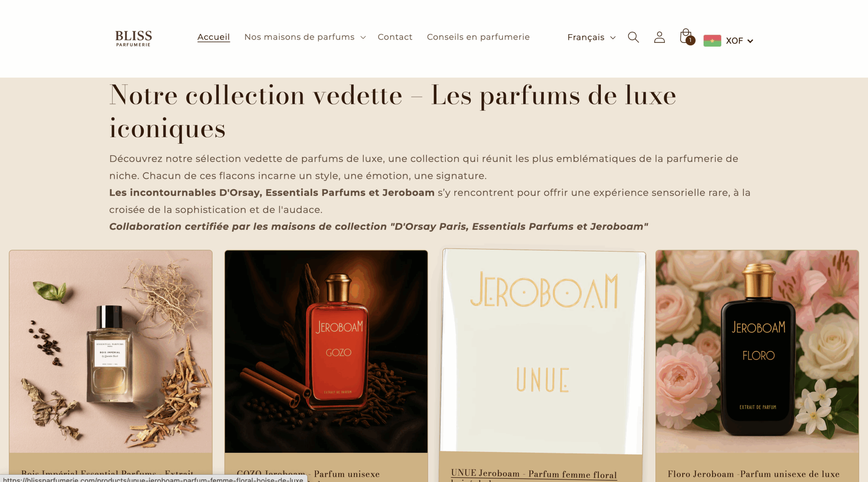The image size is (868, 482).
Task: Expand the Français language dropdown
Action: (591, 37)
